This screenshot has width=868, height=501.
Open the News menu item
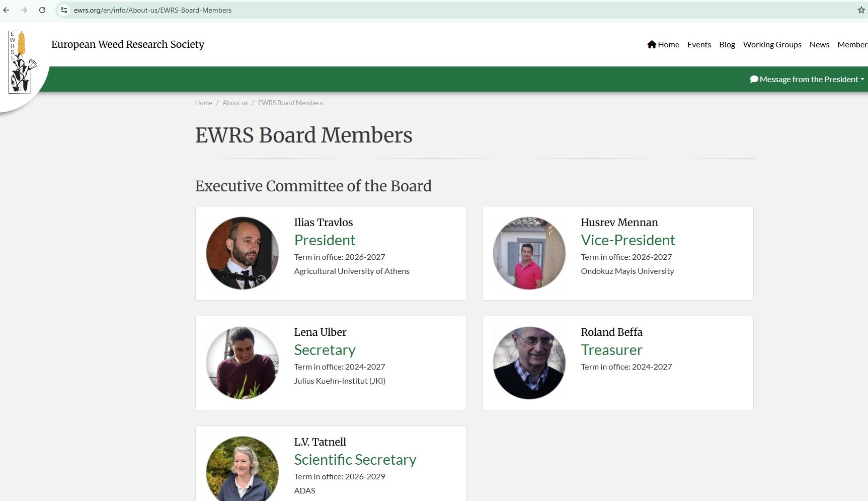819,44
